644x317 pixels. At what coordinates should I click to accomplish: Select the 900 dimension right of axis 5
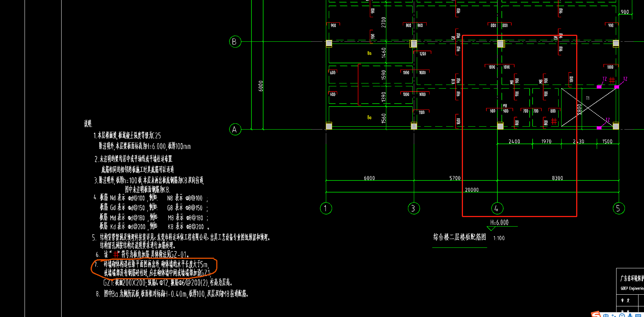tap(625, 12)
